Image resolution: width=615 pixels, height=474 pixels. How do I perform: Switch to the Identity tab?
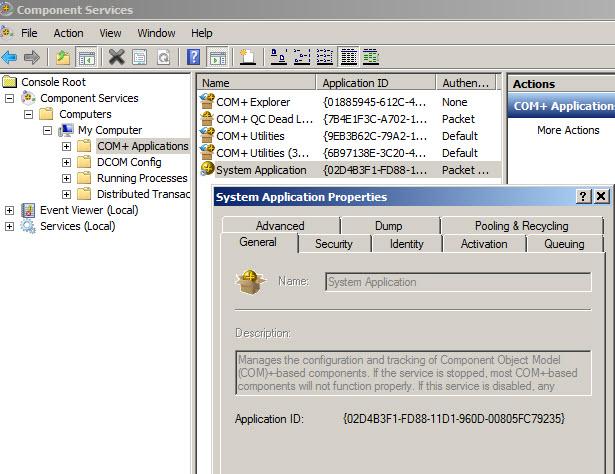pyautogui.click(x=406, y=244)
